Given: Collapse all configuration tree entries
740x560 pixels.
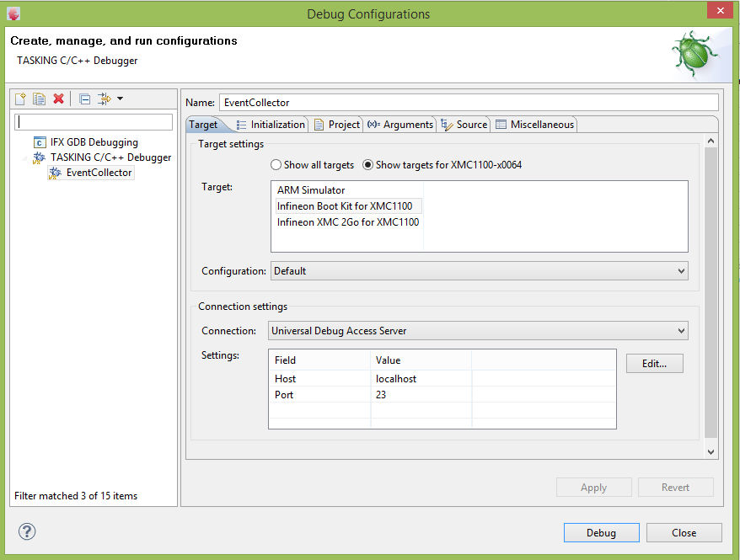Looking at the screenshot, I should (x=84, y=99).
